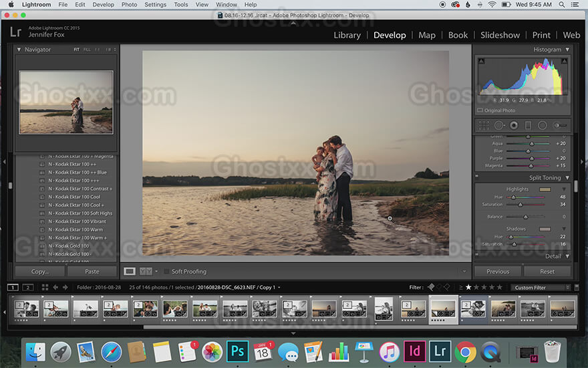Toggle the filter switch beside Custom Filter
The width and height of the screenshot is (588, 368).
(577, 288)
